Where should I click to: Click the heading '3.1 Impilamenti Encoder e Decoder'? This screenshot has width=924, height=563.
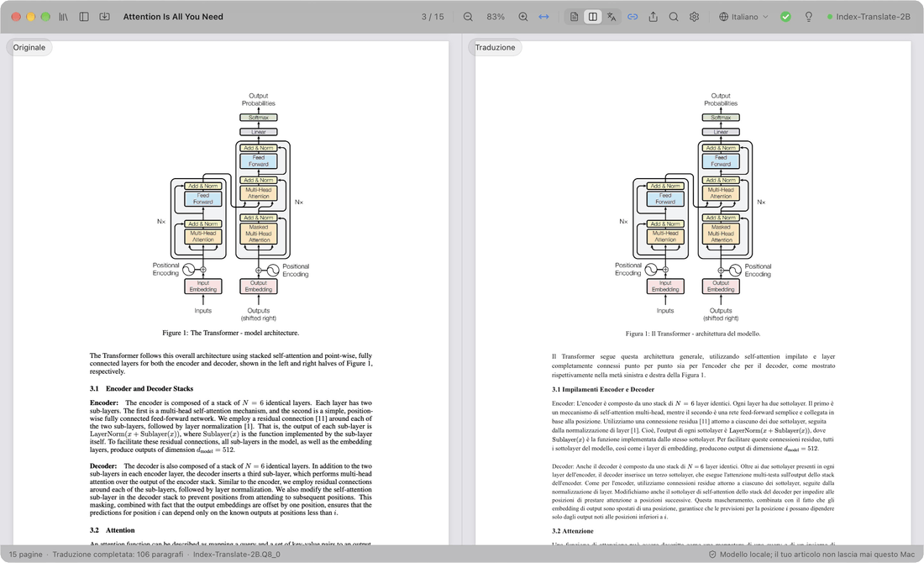click(x=603, y=390)
